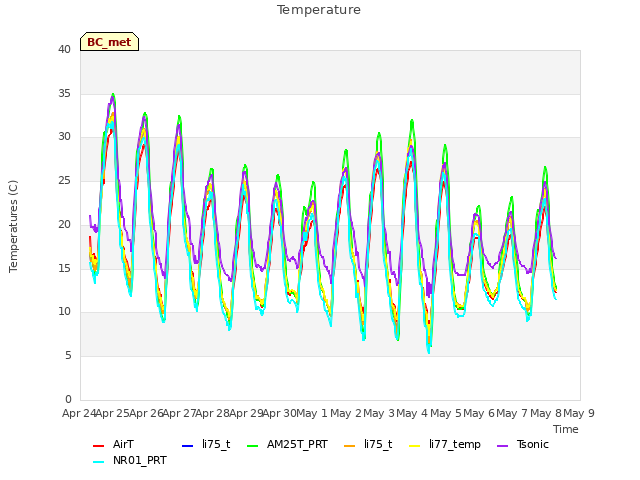The width and height of the screenshot is (640, 480).
Task: Click the 20 y-axis tick label
Action: pyautogui.click(x=64, y=224)
